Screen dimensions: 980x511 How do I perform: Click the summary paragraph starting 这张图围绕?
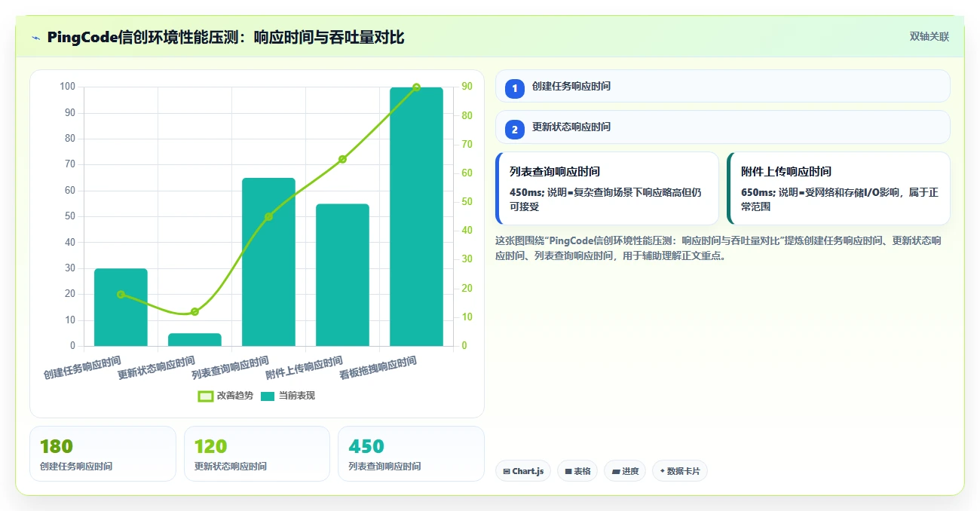click(718, 248)
